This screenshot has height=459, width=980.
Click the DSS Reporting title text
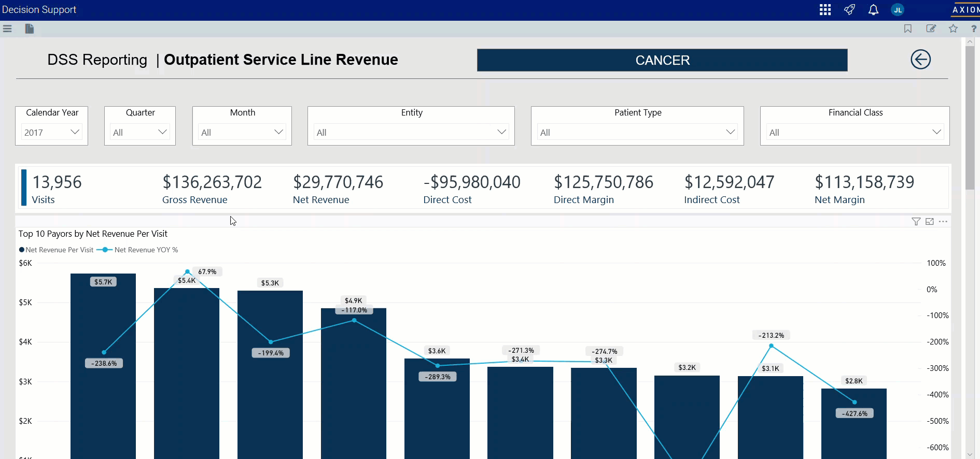(97, 60)
